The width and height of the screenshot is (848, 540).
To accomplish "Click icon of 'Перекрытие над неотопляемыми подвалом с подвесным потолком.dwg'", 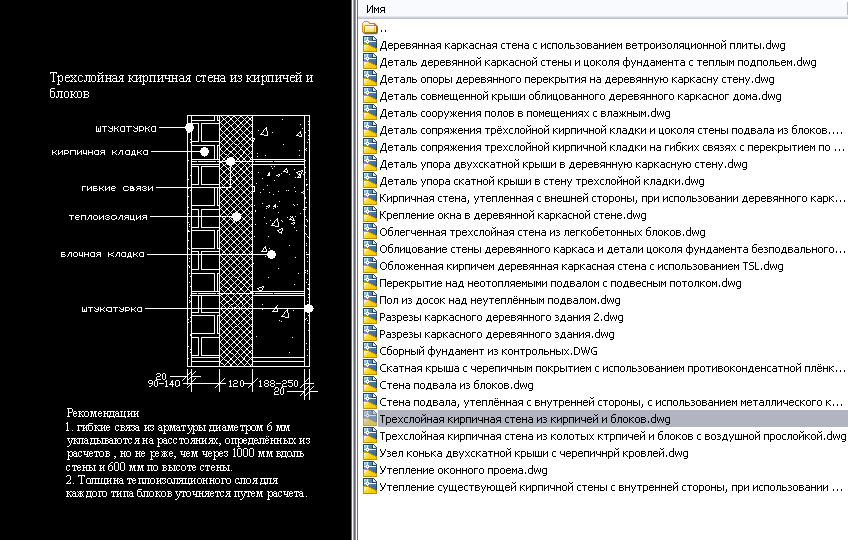I will [370, 284].
